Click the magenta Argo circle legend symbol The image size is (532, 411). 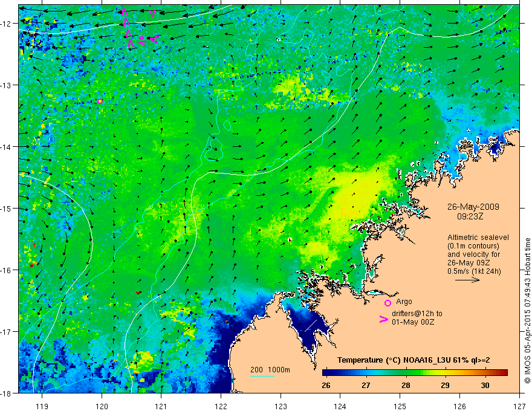(388, 303)
